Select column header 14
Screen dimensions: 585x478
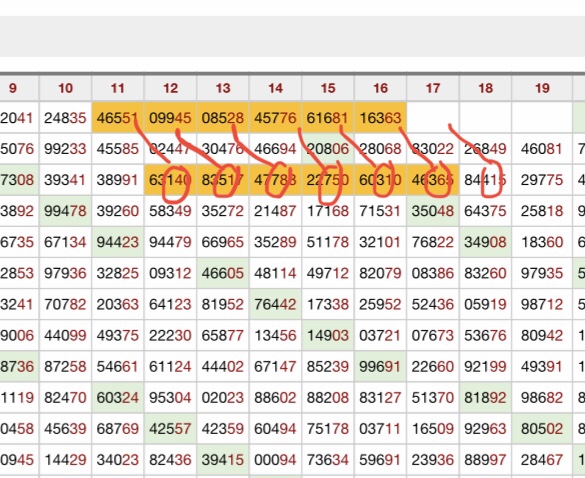tap(275, 88)
